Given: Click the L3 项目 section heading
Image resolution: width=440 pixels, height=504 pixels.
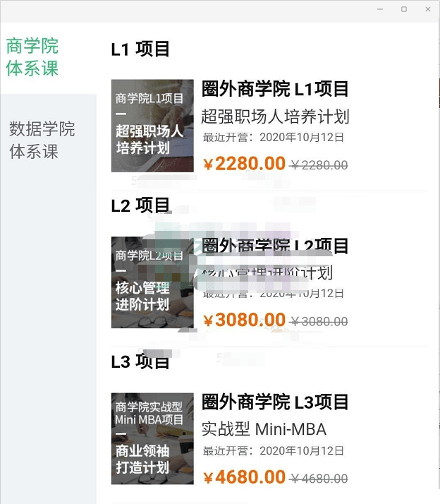Looking at the screenshot, I should coord(140,361).
